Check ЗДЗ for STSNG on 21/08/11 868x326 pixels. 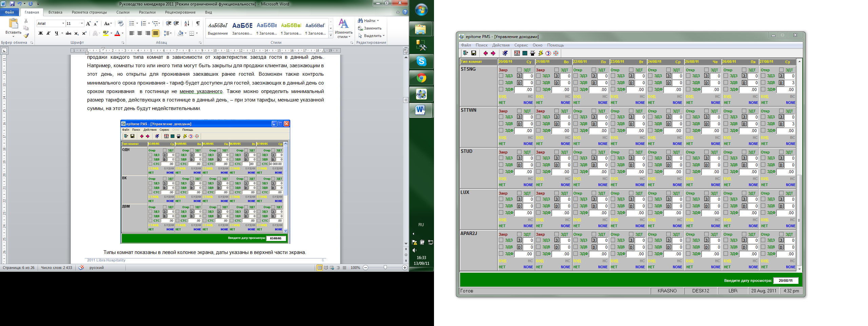coord(538,76)
